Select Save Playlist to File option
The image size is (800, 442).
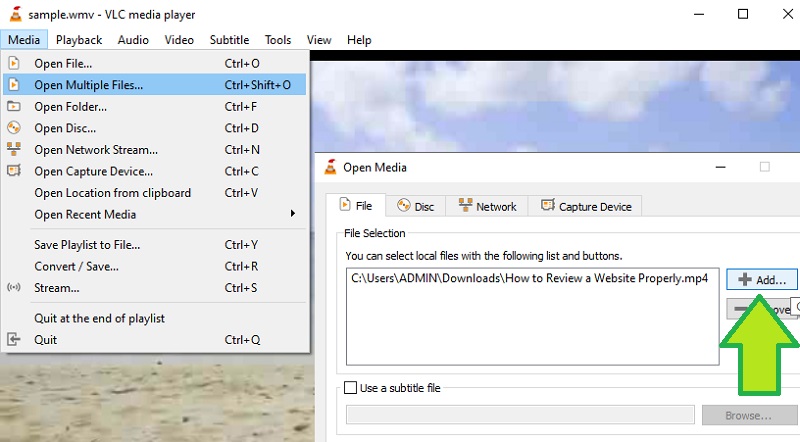pyautogui.click(x=87, y=245)
